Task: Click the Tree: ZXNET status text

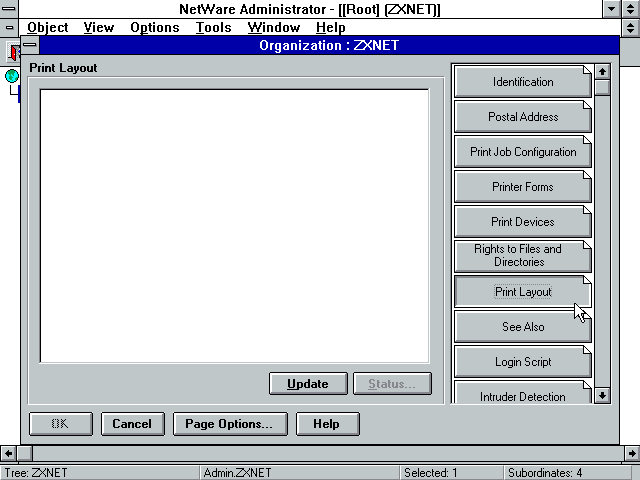Action: pos(36,473)
